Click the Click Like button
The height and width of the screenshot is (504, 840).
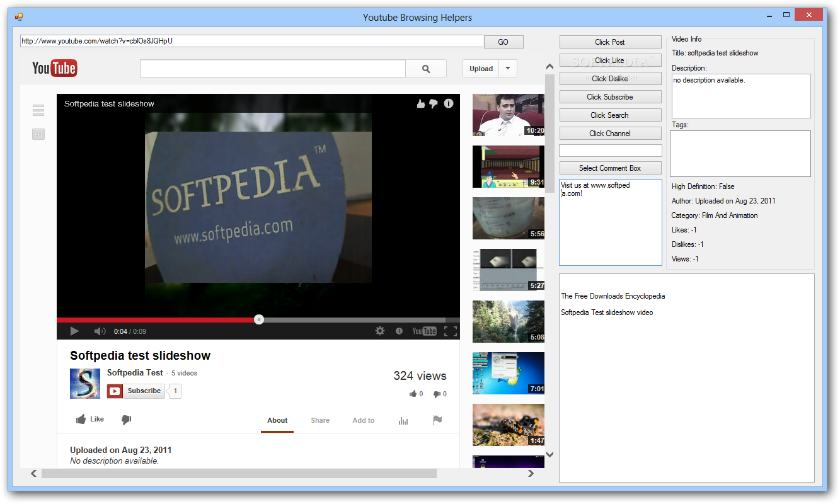pos(610,60)
